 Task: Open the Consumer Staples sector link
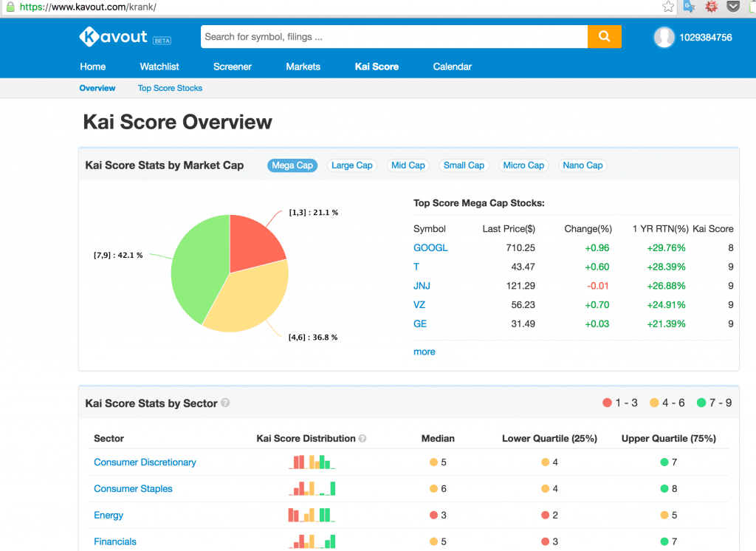[133, 489]
